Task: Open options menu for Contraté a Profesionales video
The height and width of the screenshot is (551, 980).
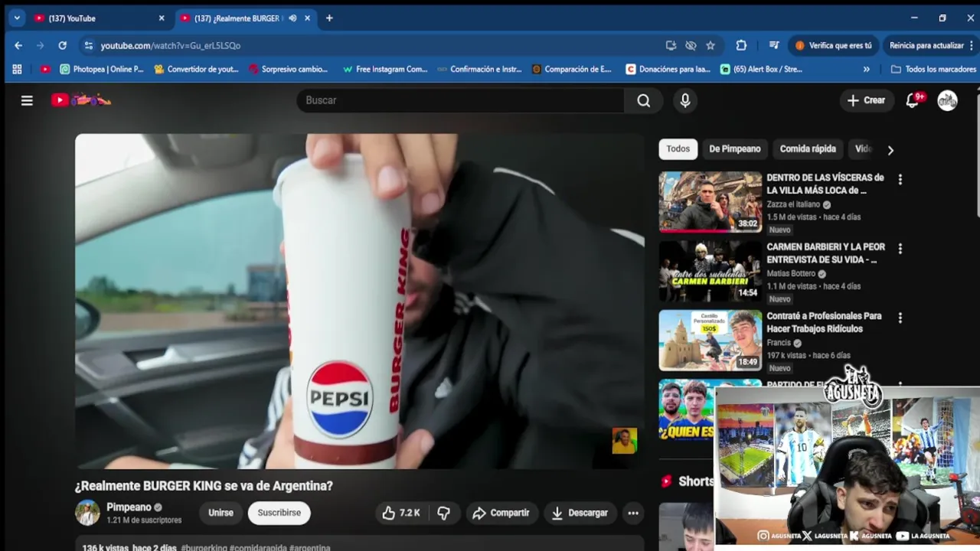Action: pos(900,318)
